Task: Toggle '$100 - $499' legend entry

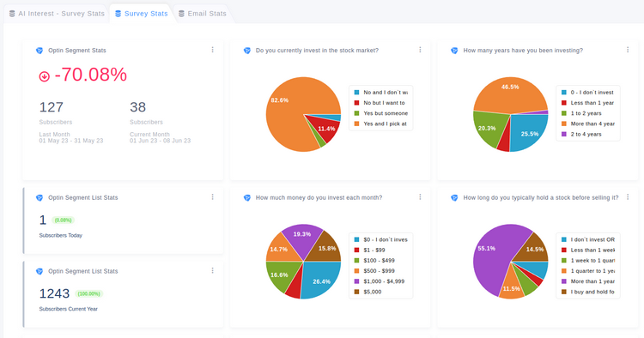Action: 374,261
